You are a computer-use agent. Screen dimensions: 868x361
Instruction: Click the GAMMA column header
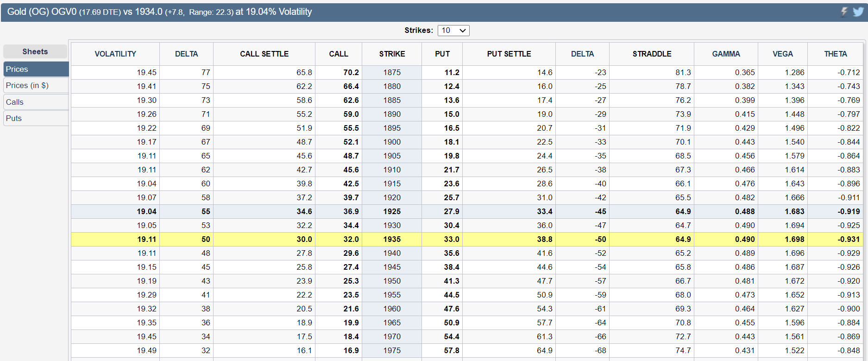[726, 54]
